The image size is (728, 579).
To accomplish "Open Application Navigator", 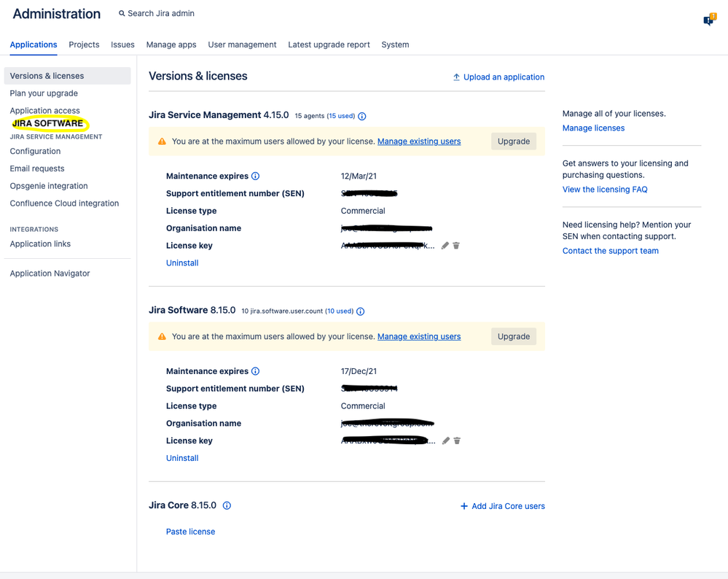I will (50, 273).
